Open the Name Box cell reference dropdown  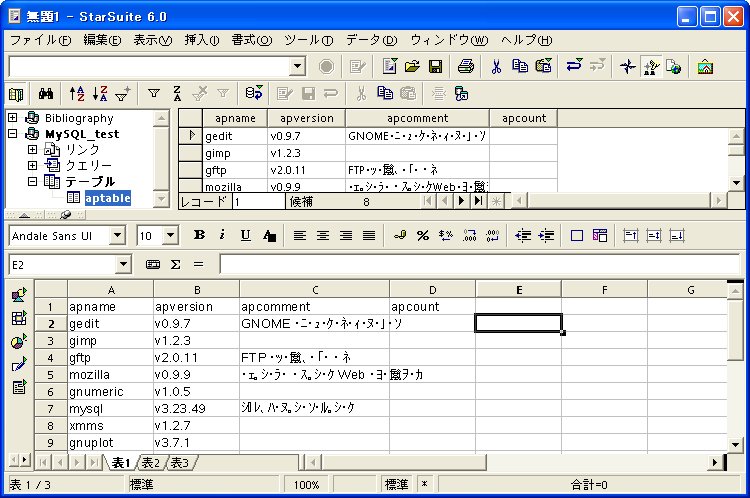123,265
